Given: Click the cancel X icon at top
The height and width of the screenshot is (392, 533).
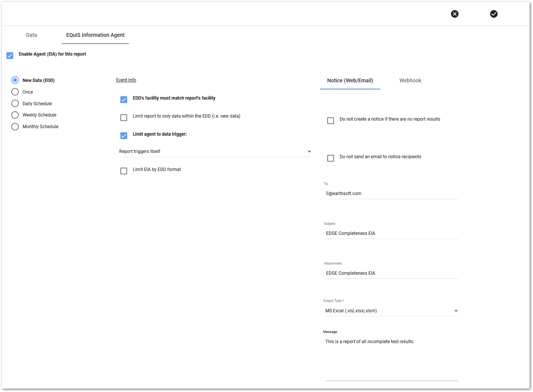Looking at the screenshot, I should pyautogui.click(x=455, y=14).
